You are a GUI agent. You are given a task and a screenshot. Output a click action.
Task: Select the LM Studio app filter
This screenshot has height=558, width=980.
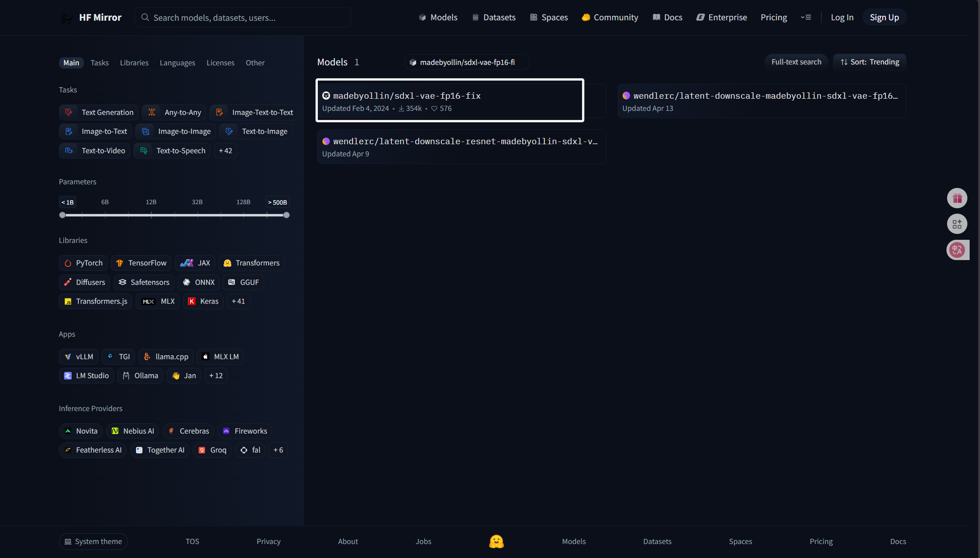pos(87,375)
